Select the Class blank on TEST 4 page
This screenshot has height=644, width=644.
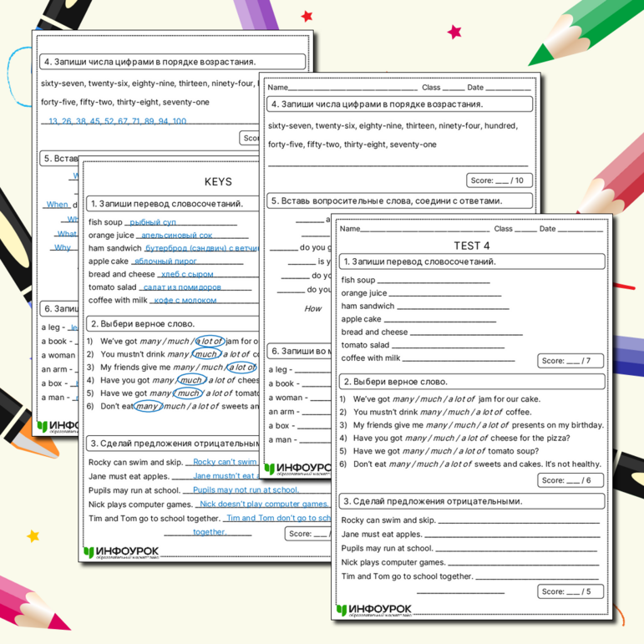pyautogui.click(x=525, y=231)
